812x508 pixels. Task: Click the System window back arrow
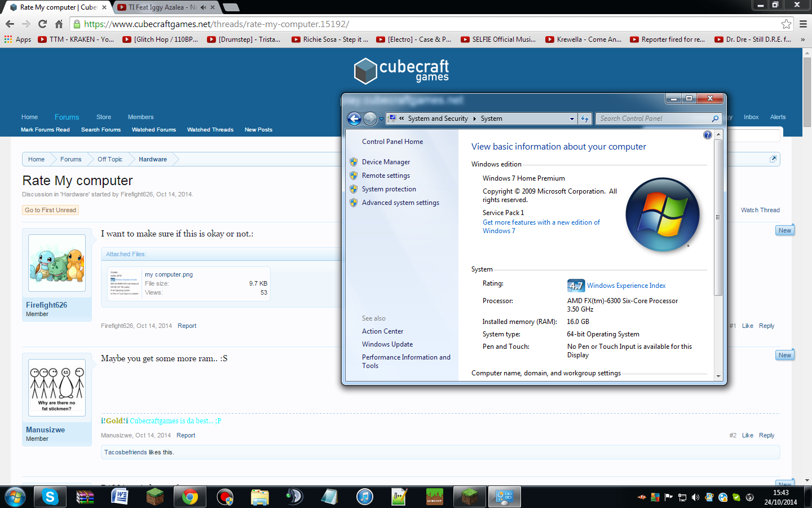click(354, 119)
